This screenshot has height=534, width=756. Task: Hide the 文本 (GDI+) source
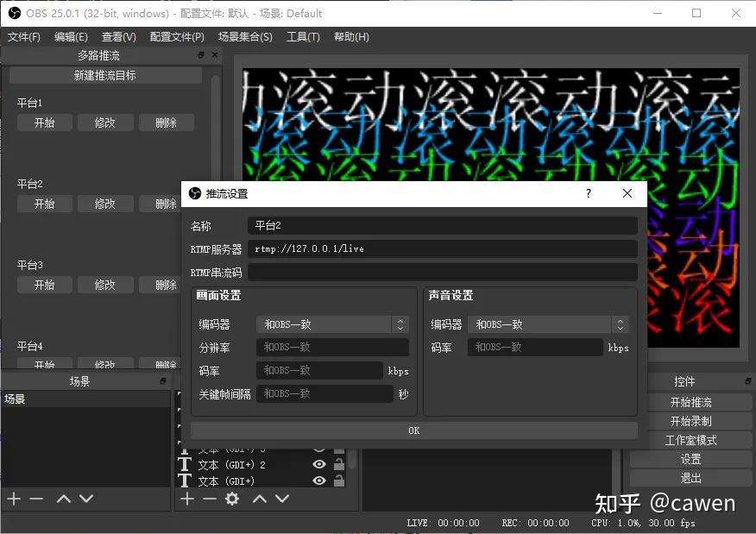click(x=319, y=482)
